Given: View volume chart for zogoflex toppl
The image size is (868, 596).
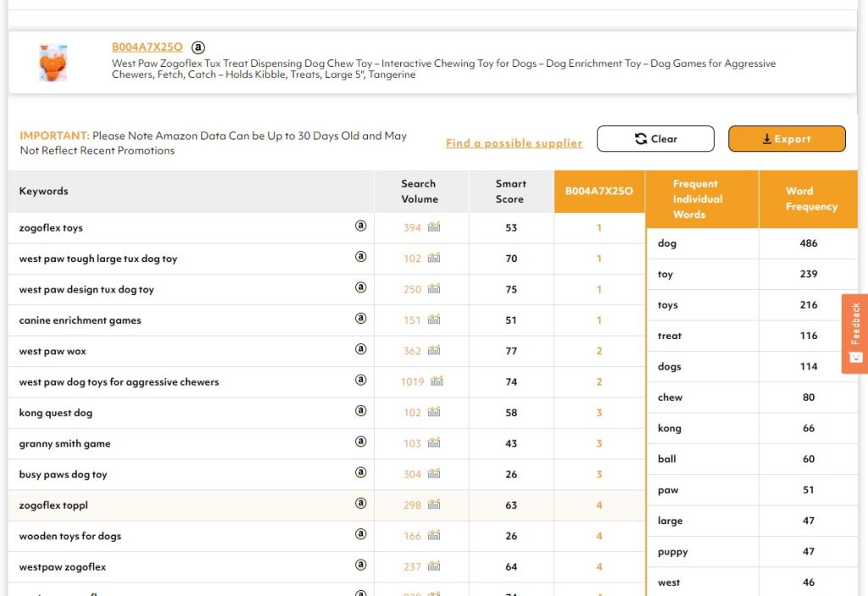Looking at the screenshot, I should (x=434, y=504).
